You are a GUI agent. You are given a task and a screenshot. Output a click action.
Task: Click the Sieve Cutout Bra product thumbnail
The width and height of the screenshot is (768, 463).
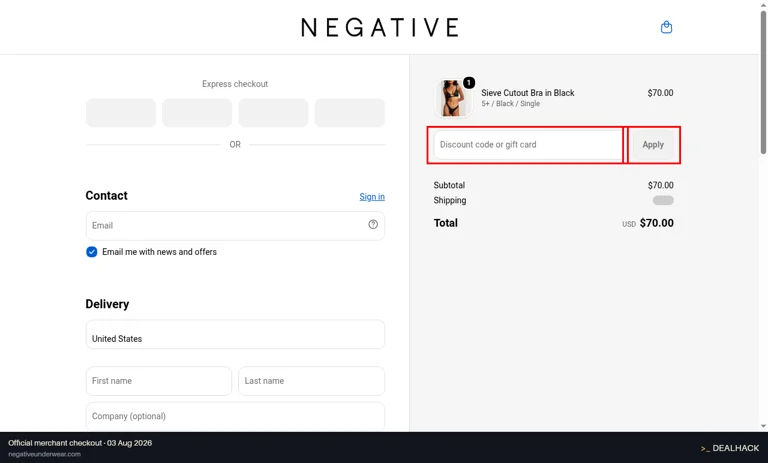click(453, 98)
